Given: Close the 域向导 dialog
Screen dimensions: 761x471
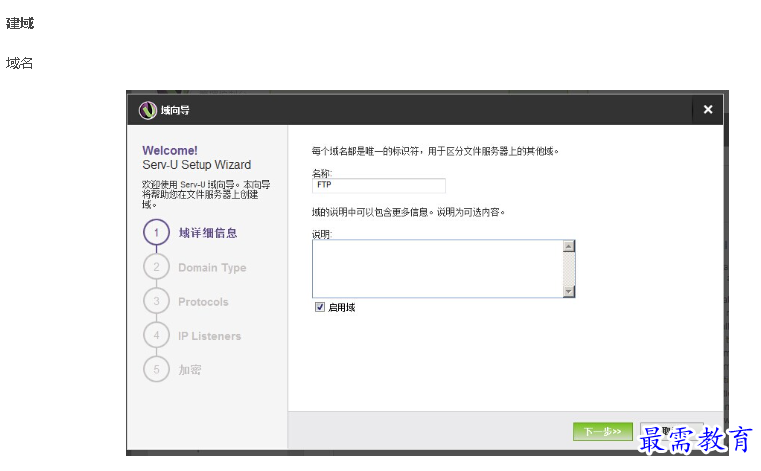Looking at the screenshot, I should coord(708,110).
